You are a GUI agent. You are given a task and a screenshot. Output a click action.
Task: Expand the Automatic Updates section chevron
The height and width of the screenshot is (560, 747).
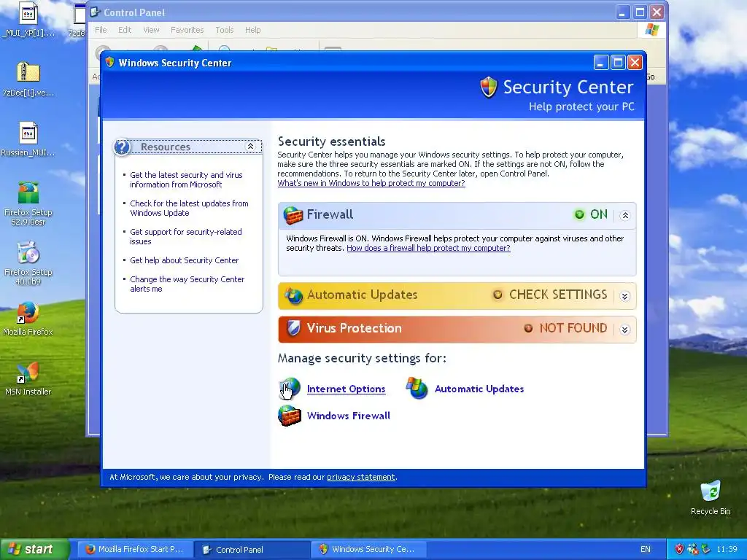(625, 296)
